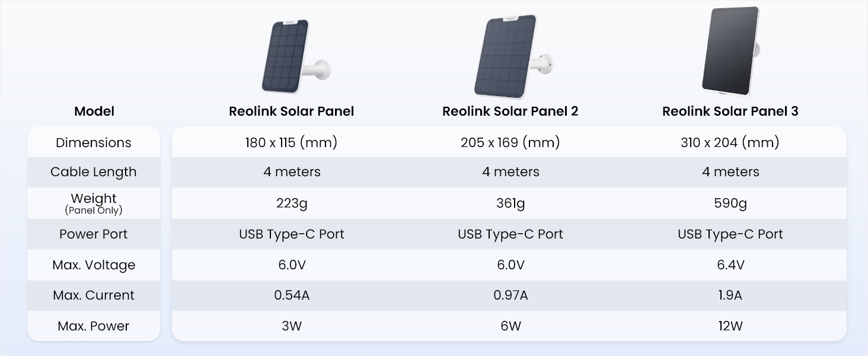Click the "Cable Length" row label
868x356 pixels.
click(x=94, y=172)
